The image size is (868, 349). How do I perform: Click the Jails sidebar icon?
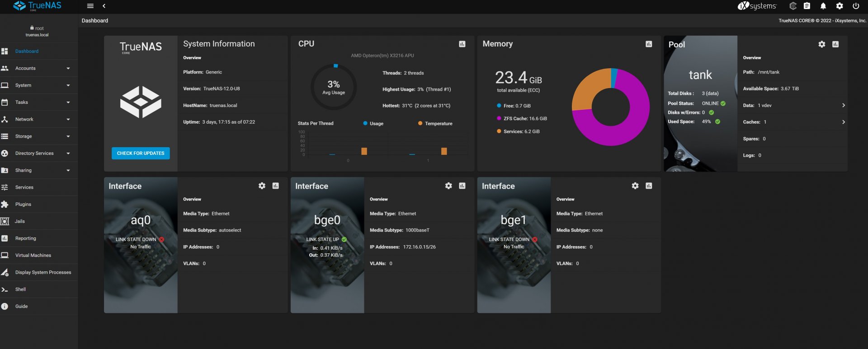point(5,221)
